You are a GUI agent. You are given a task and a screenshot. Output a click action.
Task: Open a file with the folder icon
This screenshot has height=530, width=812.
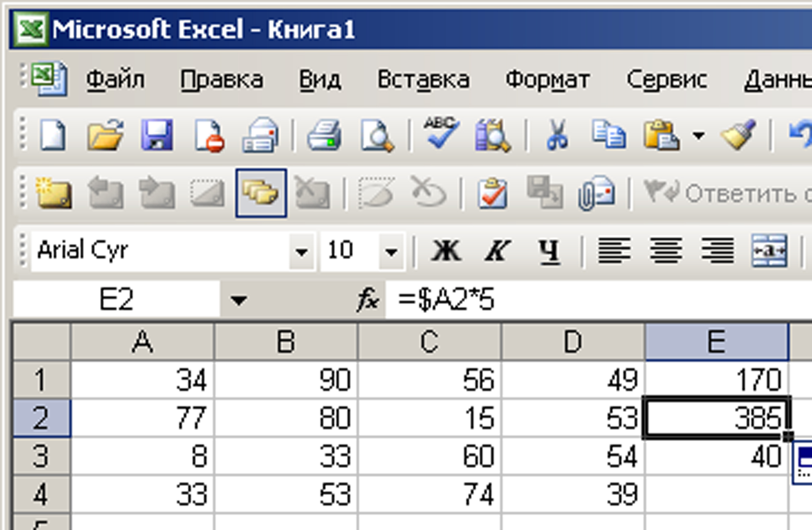tap(105, 135)
